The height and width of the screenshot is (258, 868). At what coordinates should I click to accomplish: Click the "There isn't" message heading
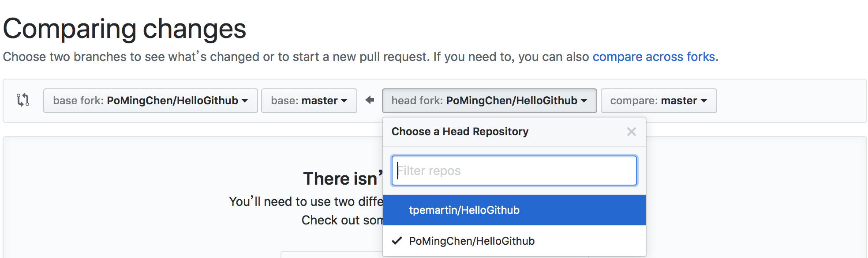[x=343, y=178]
